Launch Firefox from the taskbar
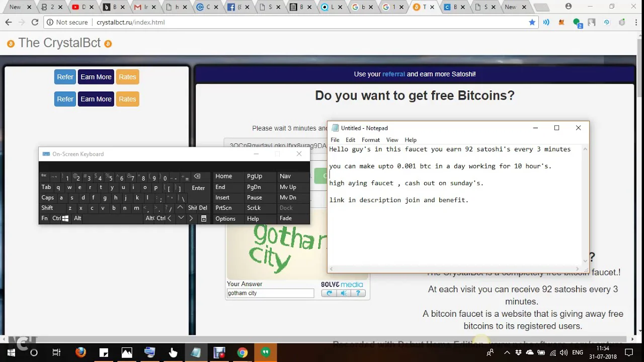Viewport: 644px width, 362px height. coord(80,353)
